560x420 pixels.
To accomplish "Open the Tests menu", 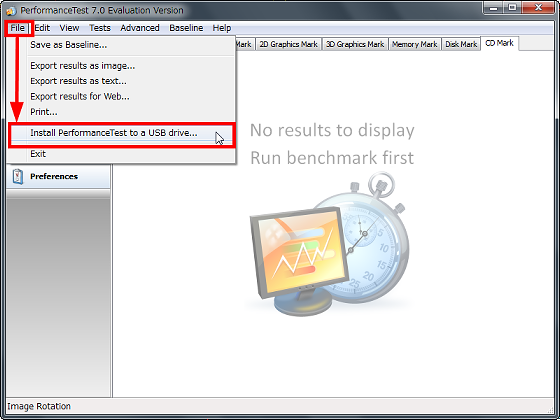I will (100, 28).
